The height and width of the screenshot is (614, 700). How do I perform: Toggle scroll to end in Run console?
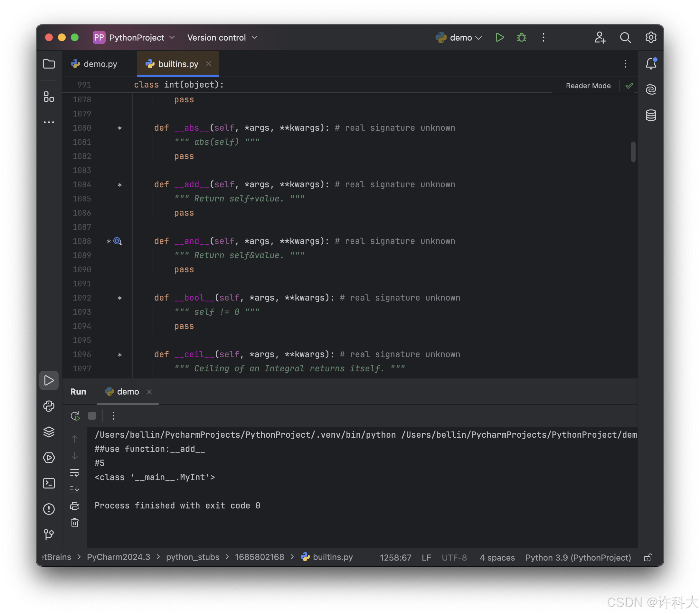tap(75, 489)
